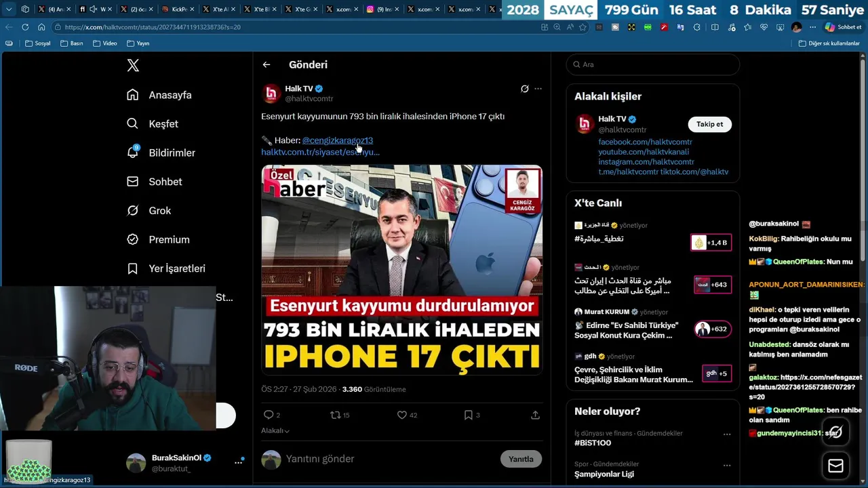Image resolution: width=868 pixels, height=488 pixels.
Task: Like the post with 42 likes
Action: (401, 415)
